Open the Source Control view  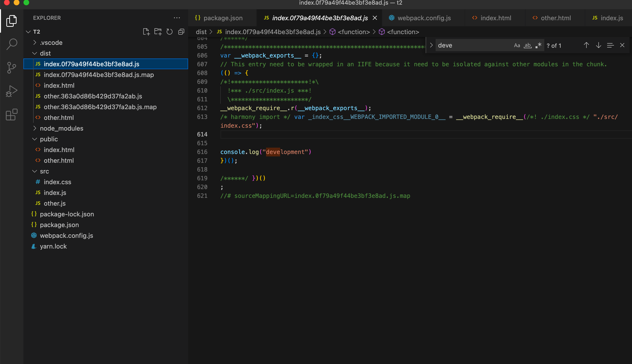11,68
